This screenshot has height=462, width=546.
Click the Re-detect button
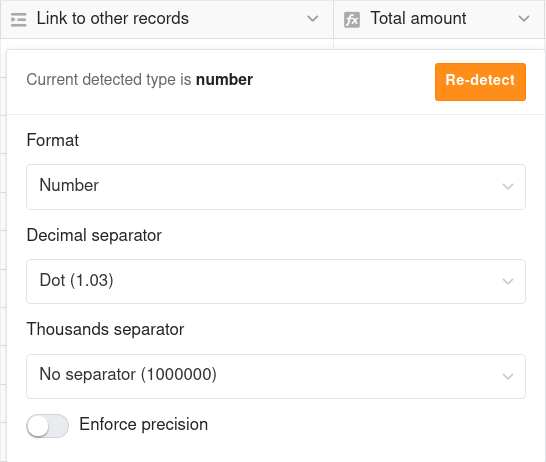(x=480, y=82)
